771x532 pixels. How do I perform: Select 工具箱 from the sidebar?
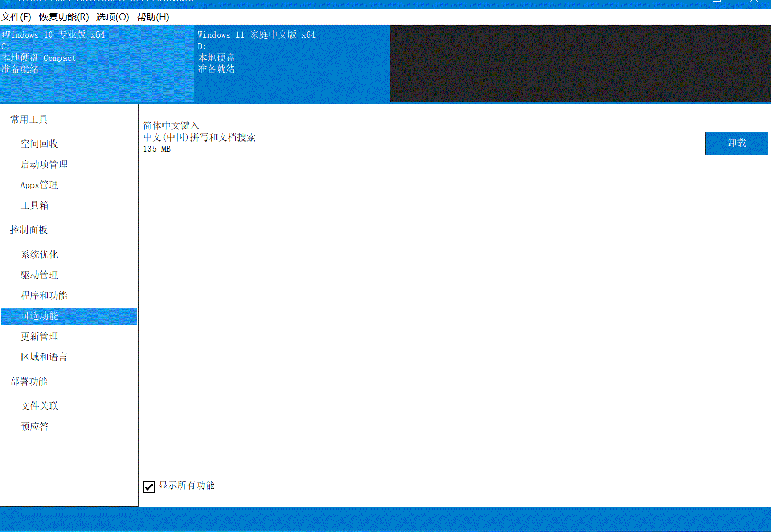pyautogui.click(x=35, y=205)
